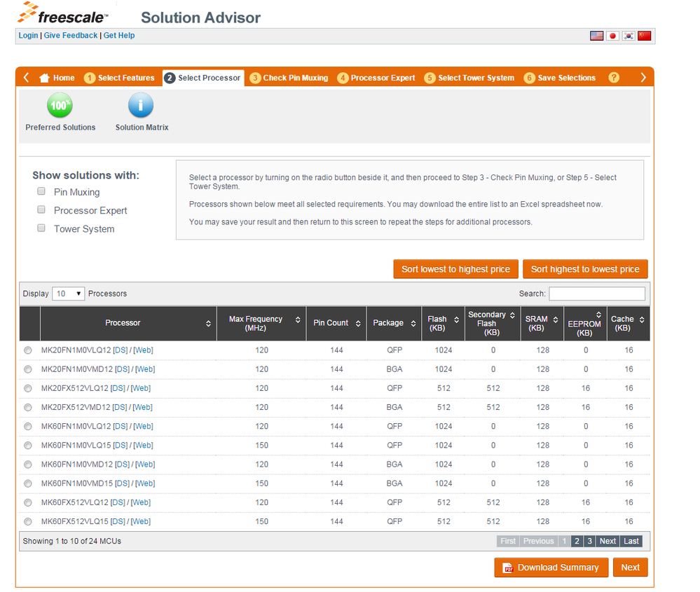This screenshot has height=592, width=700.
Task: Enable the Tower System checkbox
Action: point(41,228)
